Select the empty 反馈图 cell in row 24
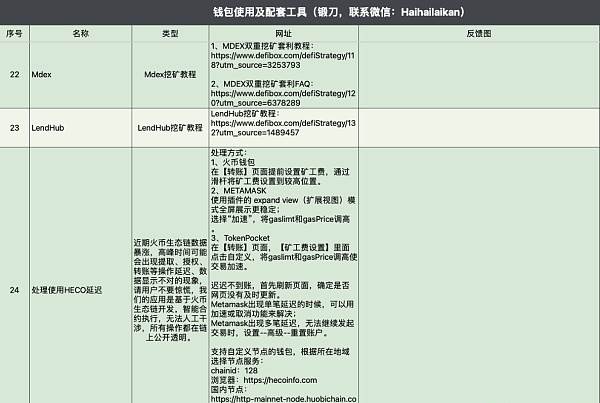Image resolution: width=600 pixels, height=403 pixels. pyautogui.click(x=479, y=276)
